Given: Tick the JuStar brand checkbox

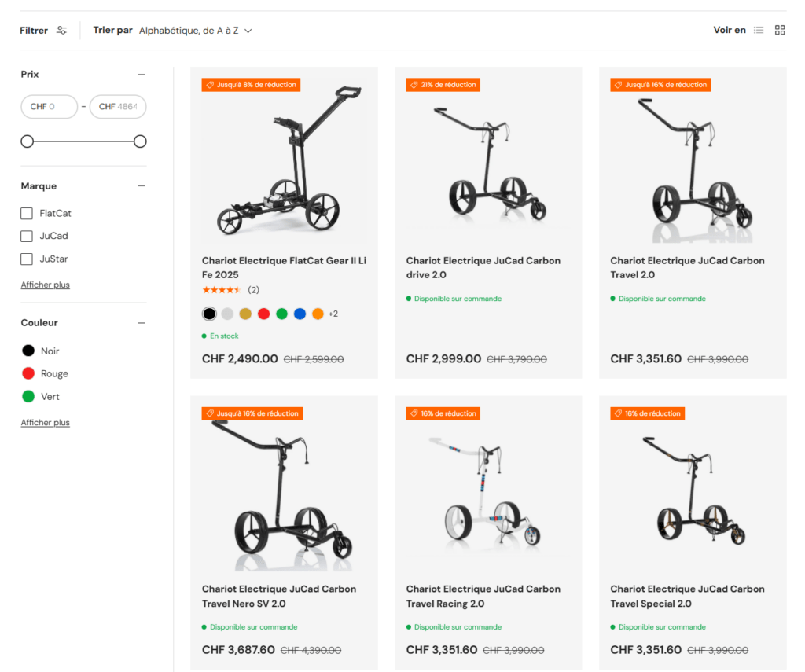Looking at the screenshot, I should tap(27, 259).
